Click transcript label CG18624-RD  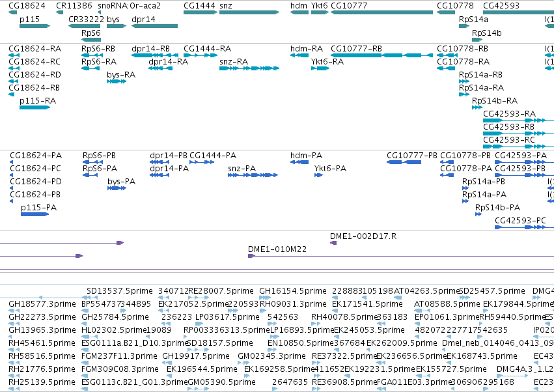coord(35,75)
